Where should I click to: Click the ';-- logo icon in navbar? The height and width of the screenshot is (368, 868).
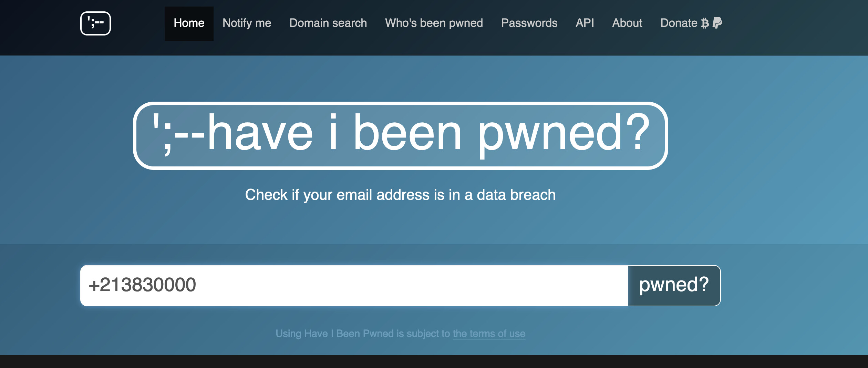click(x=95, y=23)
